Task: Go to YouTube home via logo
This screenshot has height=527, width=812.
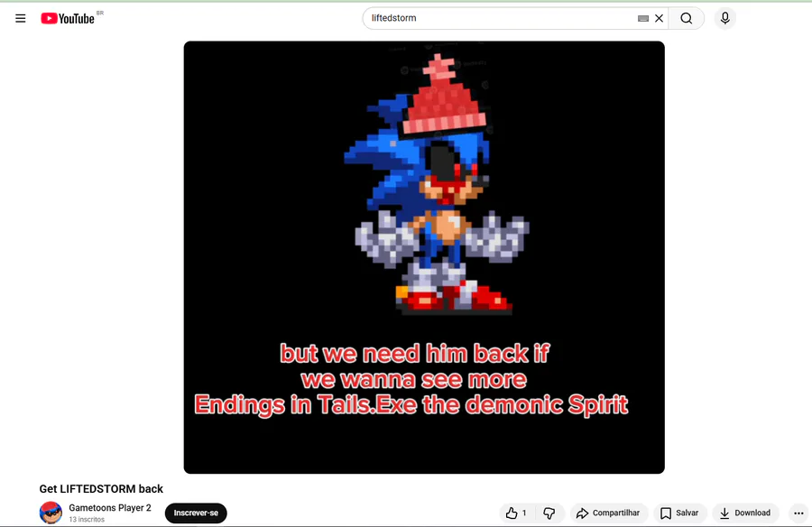Action: pos(68,19)
